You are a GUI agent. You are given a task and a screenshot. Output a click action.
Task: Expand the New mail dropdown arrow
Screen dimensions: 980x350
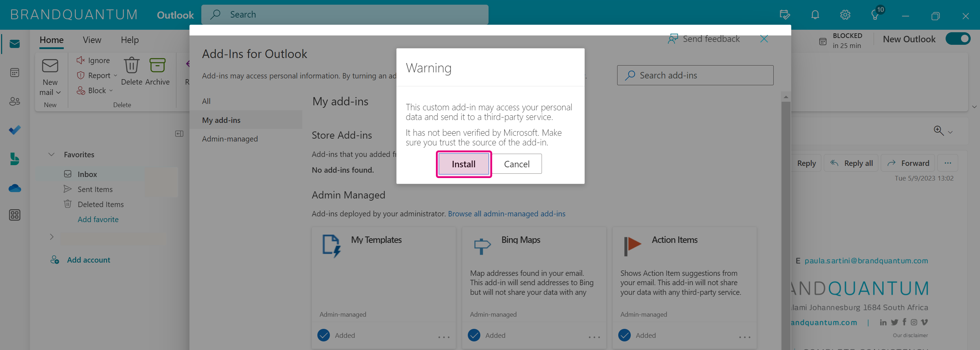point(59,92)
